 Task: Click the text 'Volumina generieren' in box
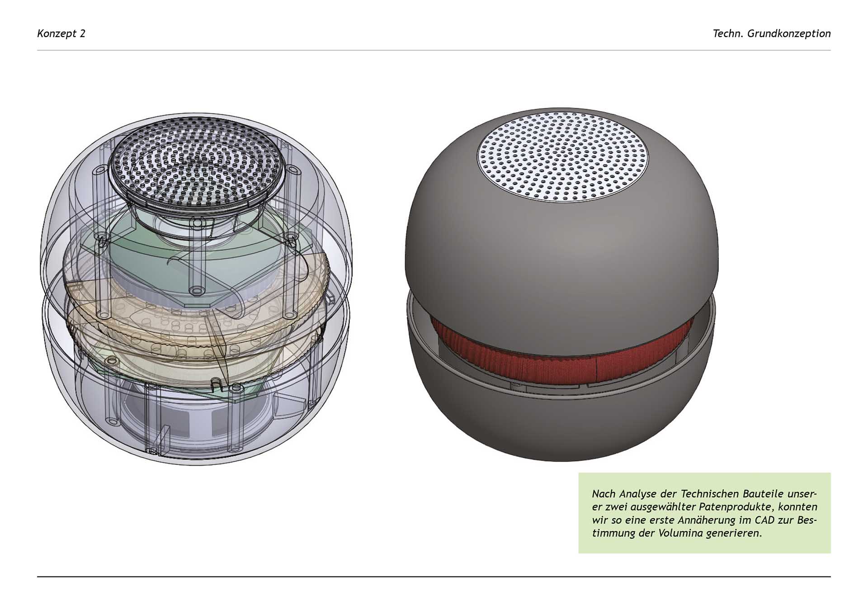710,533
